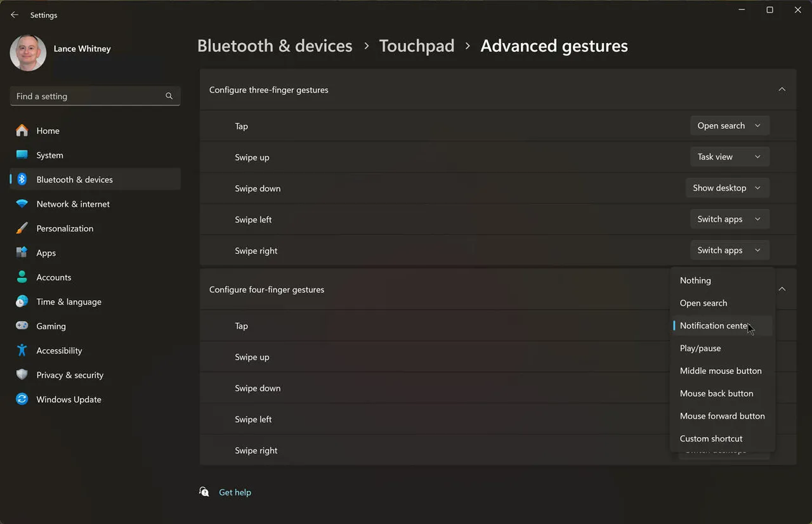This screenshot has width=812, height=524.
Task: Click the Get help link
Action: [x=235, y=492]
